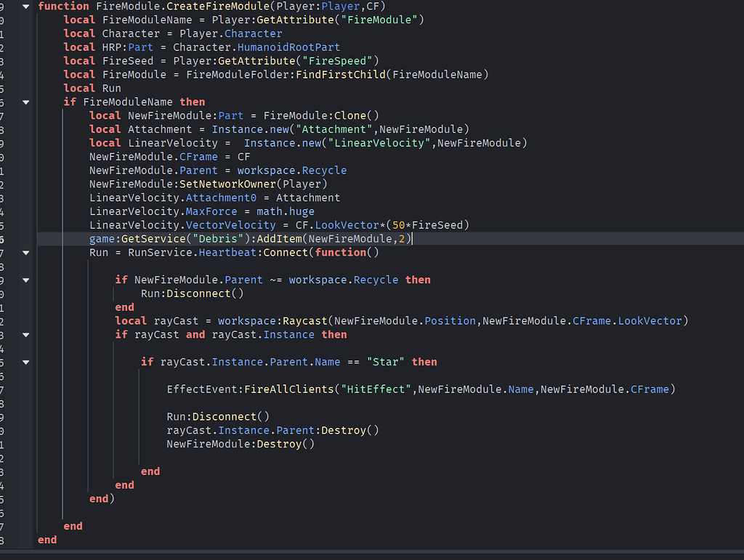This screenshot has width=744, height=560.
Task: Click 'SetNetworkOwner' method text
Action: [x=227, y=184]
